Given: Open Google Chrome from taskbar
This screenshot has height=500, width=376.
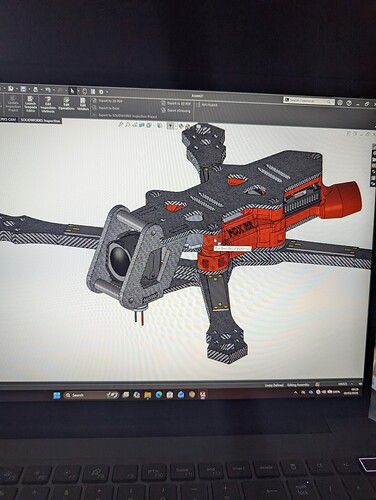Looking at the screenshot, I should pos(192,395).
